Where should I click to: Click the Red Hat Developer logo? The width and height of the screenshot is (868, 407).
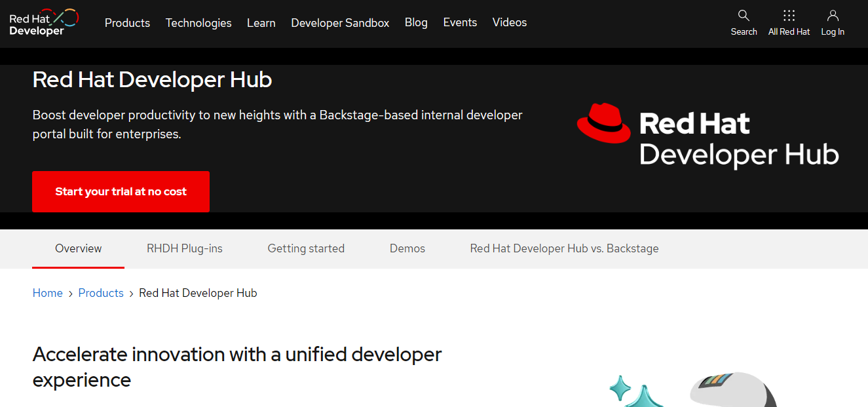point(44,23)
